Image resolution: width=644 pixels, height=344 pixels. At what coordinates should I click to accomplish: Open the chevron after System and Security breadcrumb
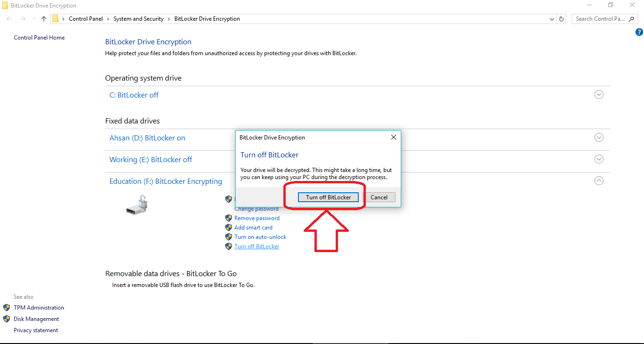(169, 19)
